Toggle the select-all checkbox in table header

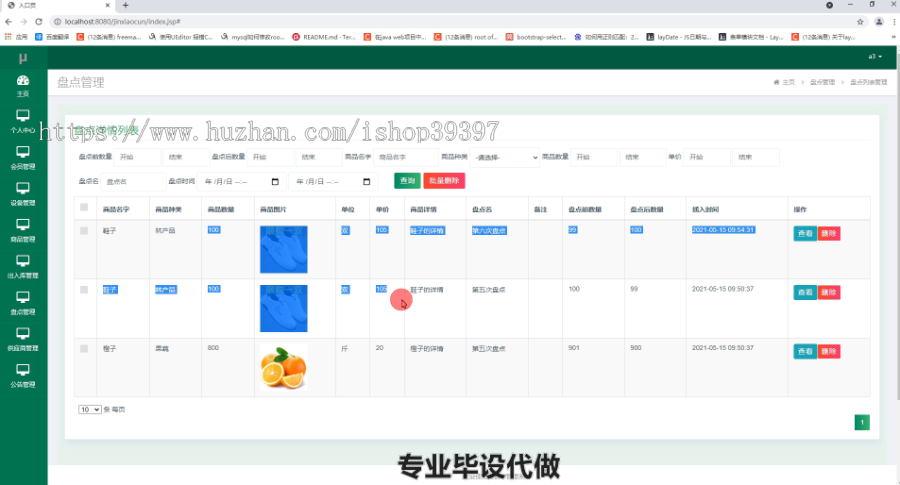click(x=84, y=207)
